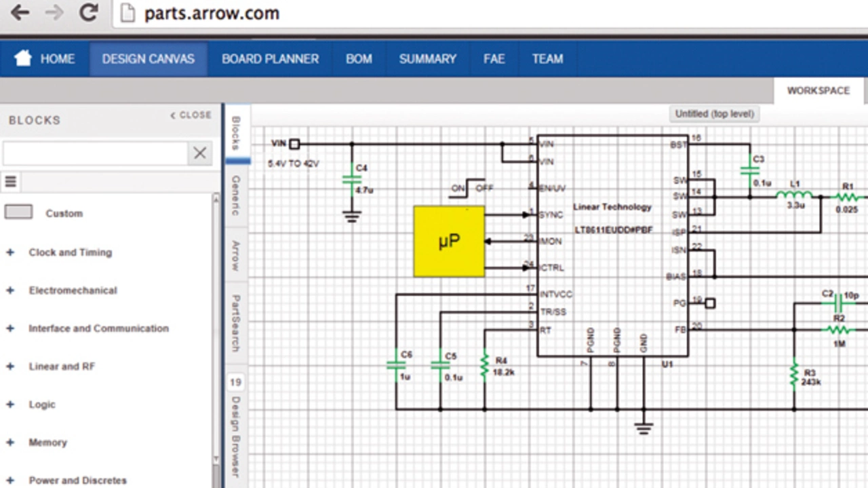Screen dimensions: 868x488
Task: Select the vertical Blocks side tab
Action: [237, 133]
